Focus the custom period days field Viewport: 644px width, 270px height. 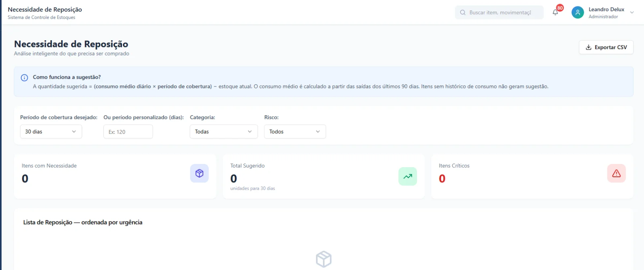tap(128, 132)
